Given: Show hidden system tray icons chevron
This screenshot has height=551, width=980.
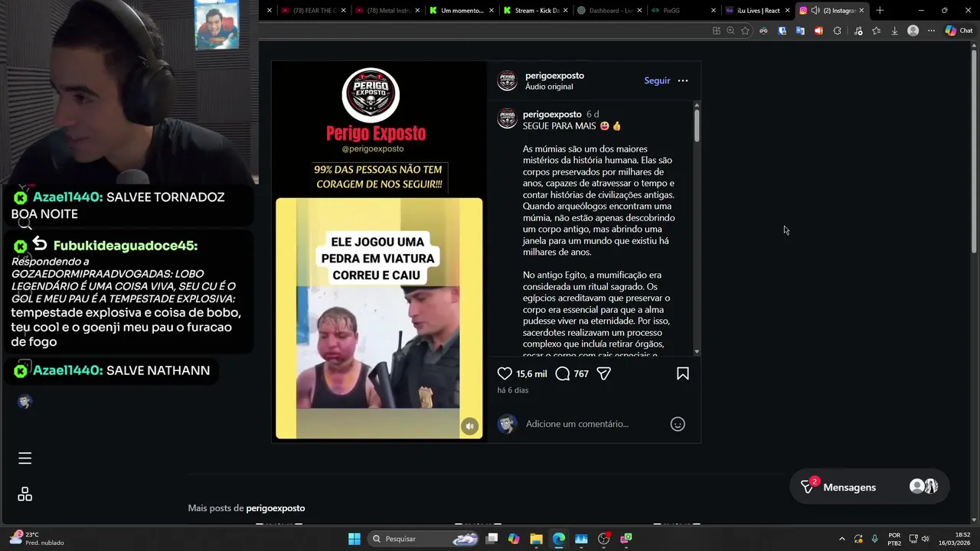Looking at the screenshot, I should [842, 539].
